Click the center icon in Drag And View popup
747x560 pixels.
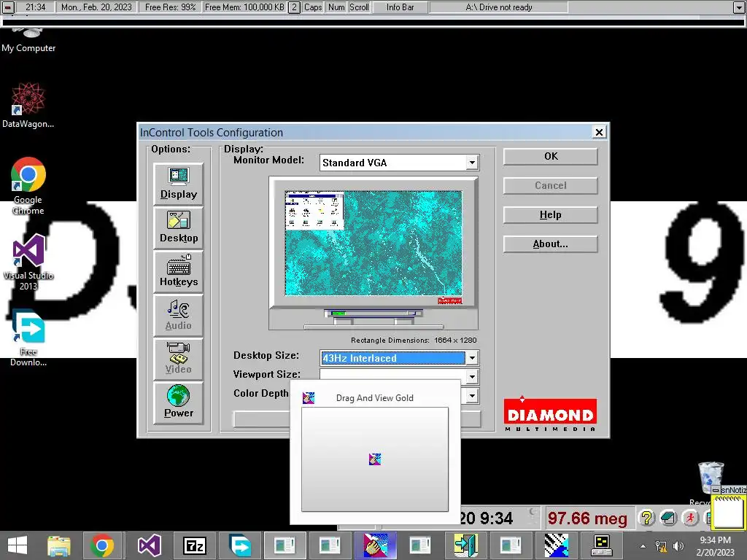pyautogui.click(x=375, y=459)
